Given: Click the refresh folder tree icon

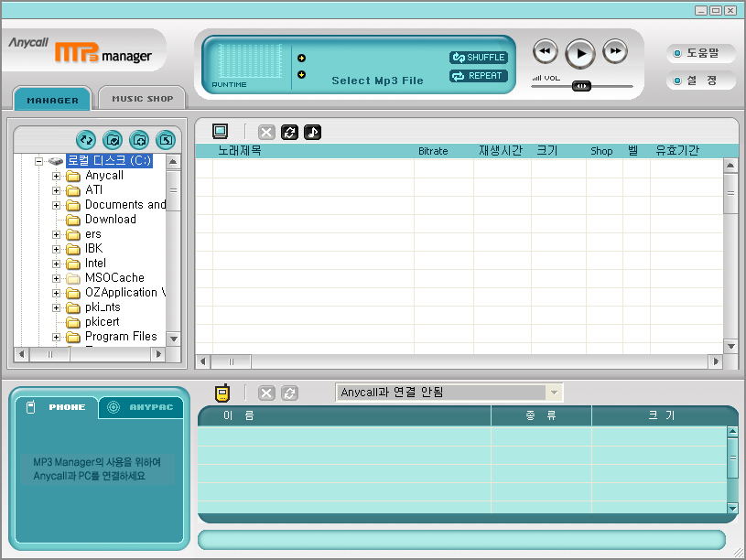Looking at the screenshot, I should [86, 140].
